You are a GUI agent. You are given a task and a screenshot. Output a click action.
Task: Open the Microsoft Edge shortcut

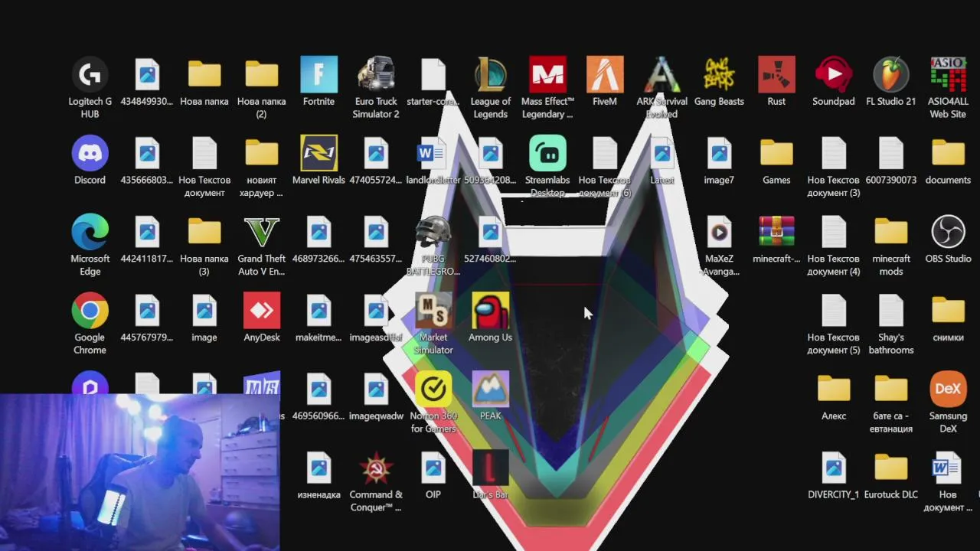[x=90, y=245]
